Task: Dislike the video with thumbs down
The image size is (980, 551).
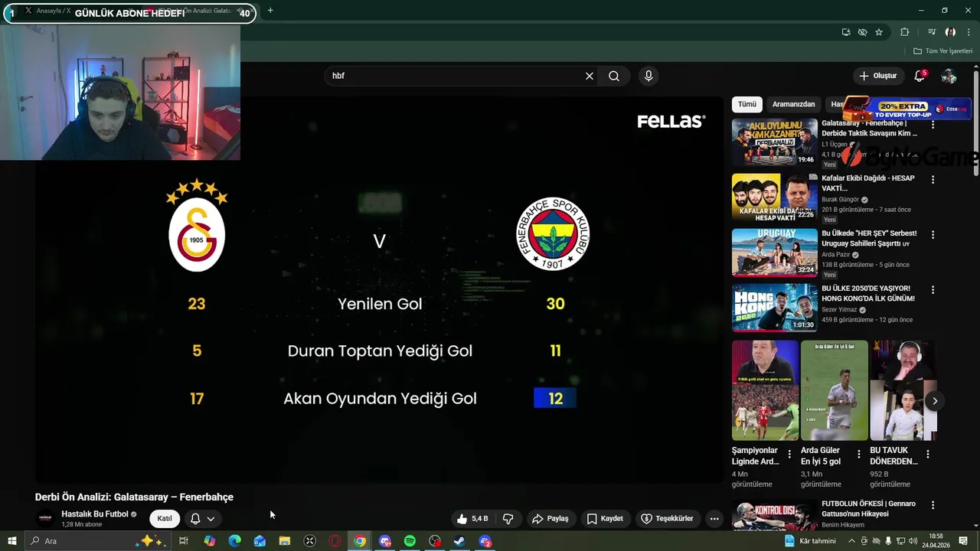Action: (x=508, y=519)
